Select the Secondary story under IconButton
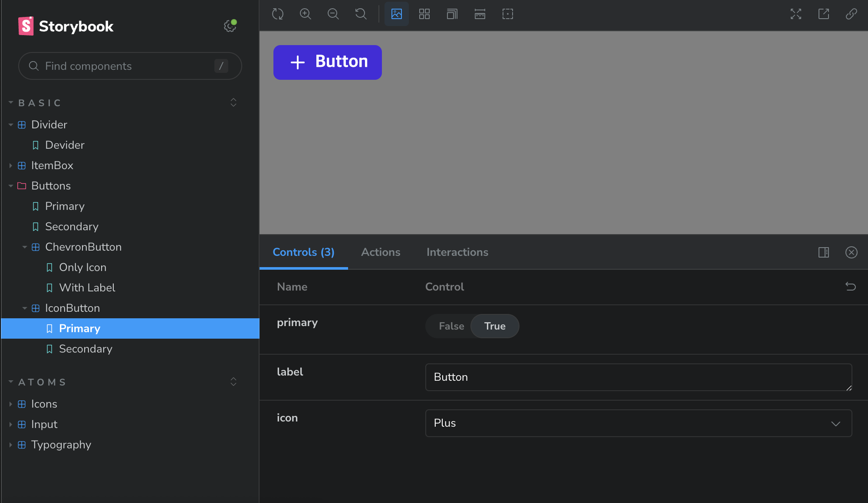The image size is (868, 503). click(x=85, y=349)
